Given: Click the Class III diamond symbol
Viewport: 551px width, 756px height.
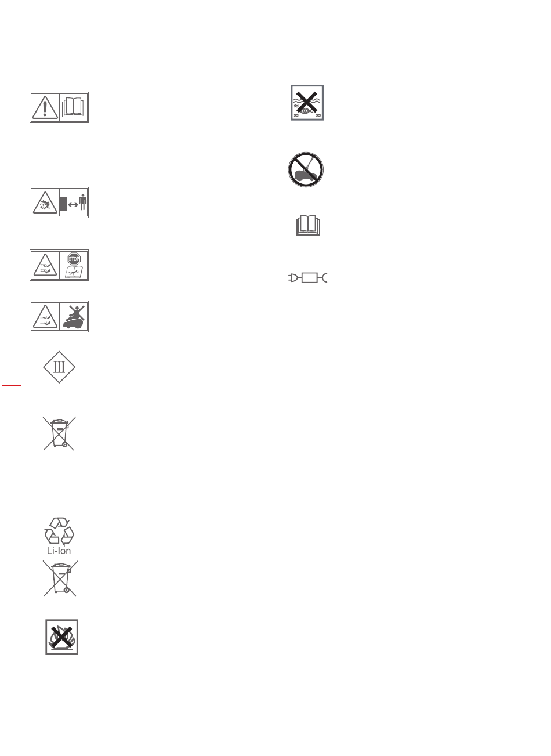Looking at the screenshot, I should (x=59, y=367).
